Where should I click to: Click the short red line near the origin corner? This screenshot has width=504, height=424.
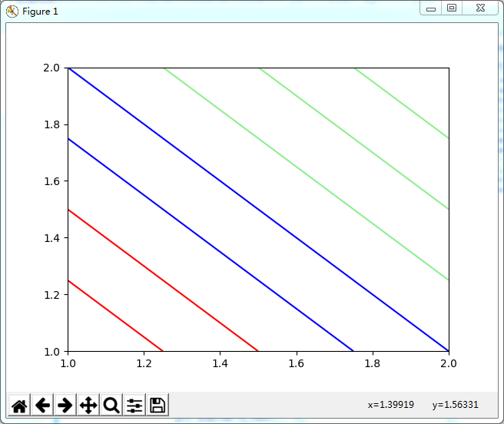click(116, 316)
